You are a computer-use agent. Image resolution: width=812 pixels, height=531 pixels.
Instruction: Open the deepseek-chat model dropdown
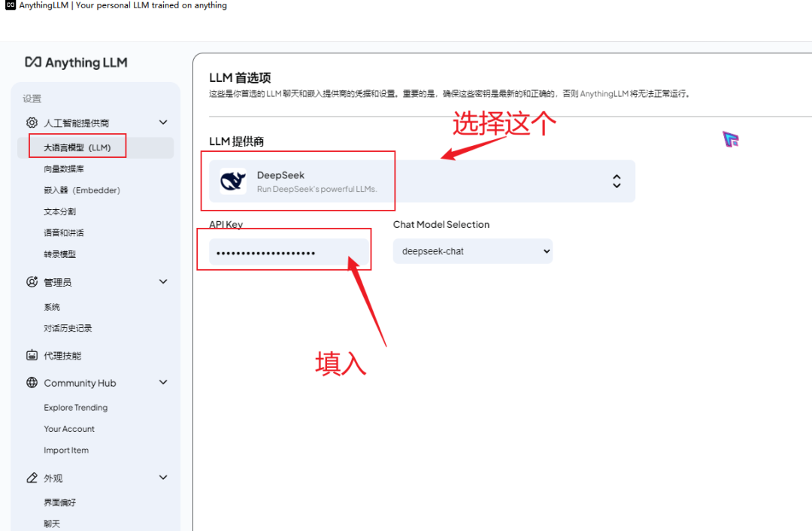(473, 251)
